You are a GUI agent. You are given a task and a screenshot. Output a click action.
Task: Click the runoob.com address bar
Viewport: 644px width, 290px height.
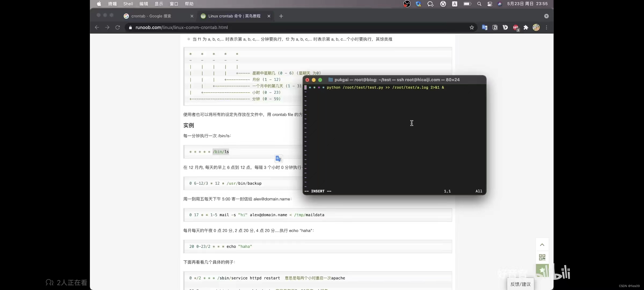301,27
